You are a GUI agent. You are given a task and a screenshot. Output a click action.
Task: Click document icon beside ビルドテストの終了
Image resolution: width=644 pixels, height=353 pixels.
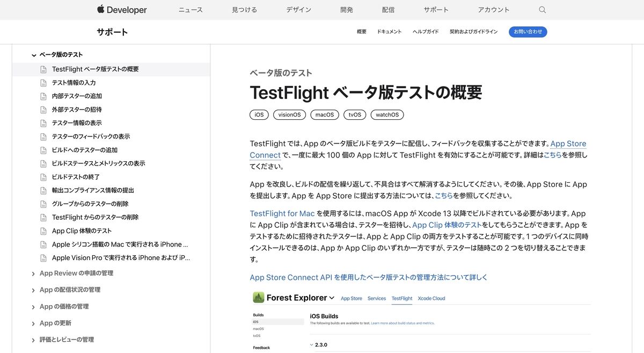click(x=43, y=177)
